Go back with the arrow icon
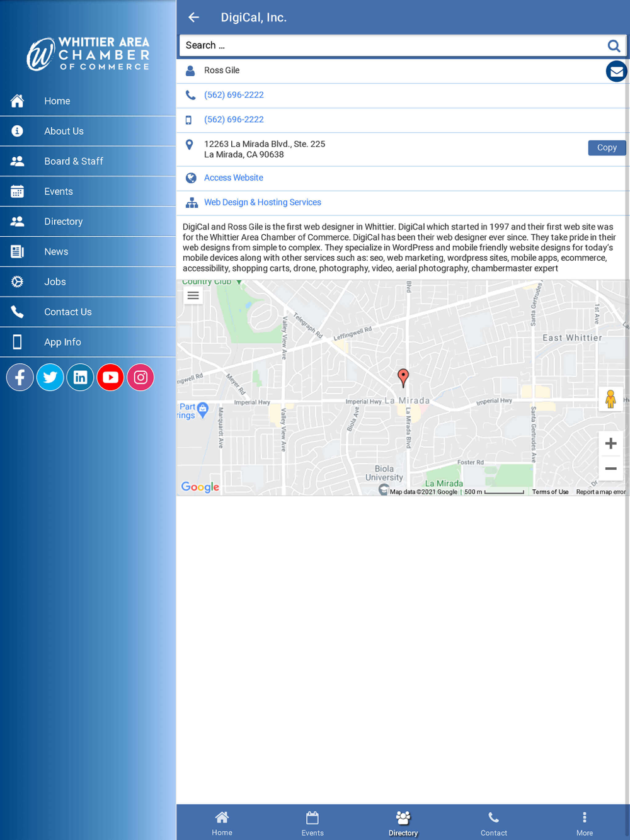This screenshot has height=840, width=630. [x=194, y=18]
